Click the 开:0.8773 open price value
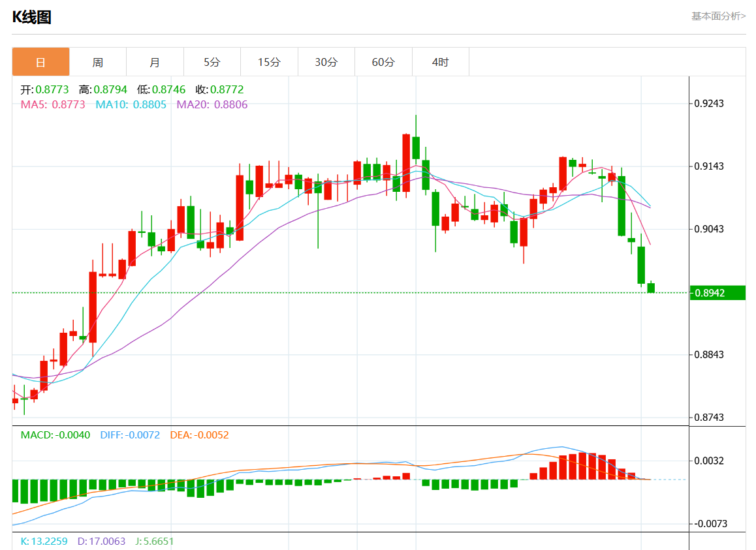 [x=44, y=89]
